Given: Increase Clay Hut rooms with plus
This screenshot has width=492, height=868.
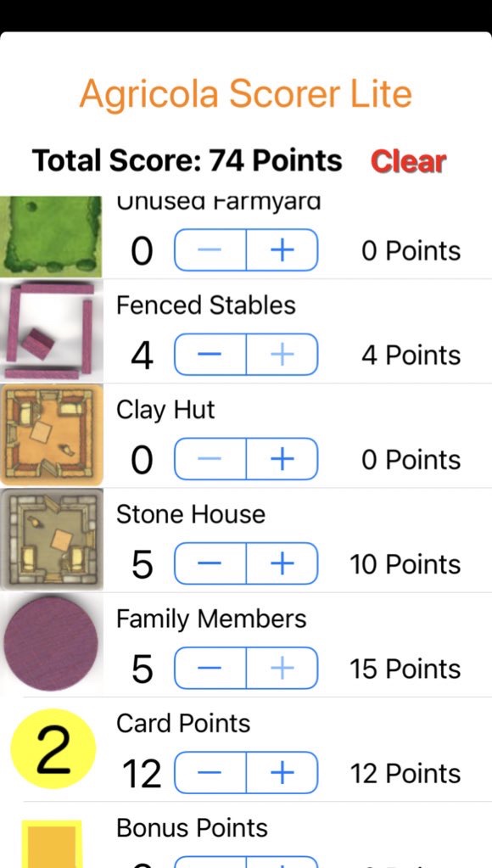Looking at the screenshot, I should 282,460.
